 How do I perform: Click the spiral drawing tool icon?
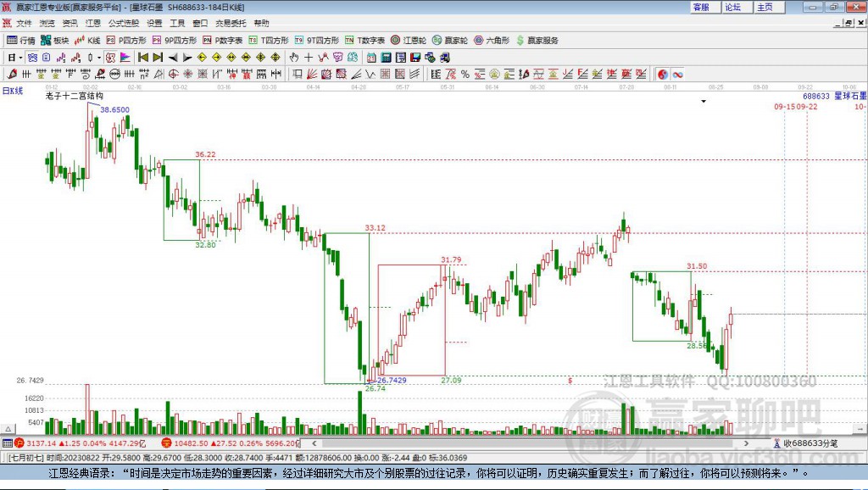point(86,75)
